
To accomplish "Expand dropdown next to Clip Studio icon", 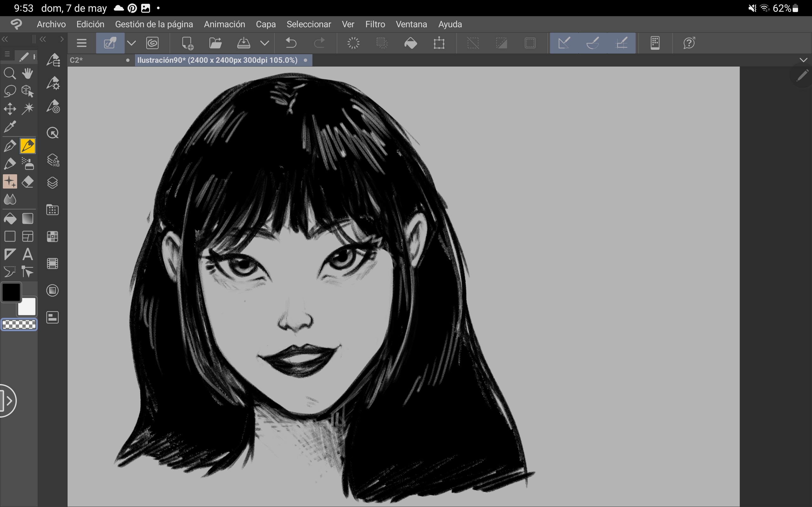I will [x=132, y=43].
